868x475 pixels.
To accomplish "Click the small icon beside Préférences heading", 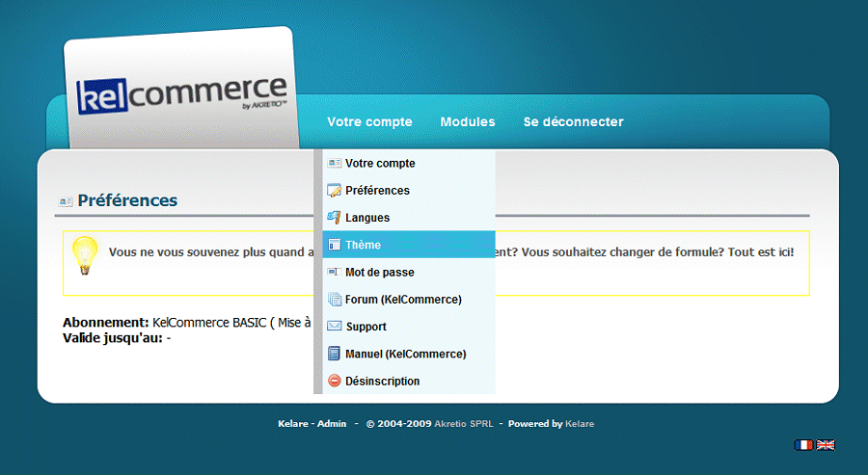I will [x=66, y=201].
